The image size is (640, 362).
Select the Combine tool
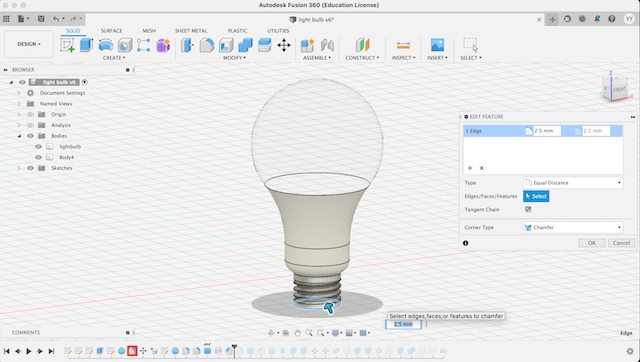tap(245, 45)
